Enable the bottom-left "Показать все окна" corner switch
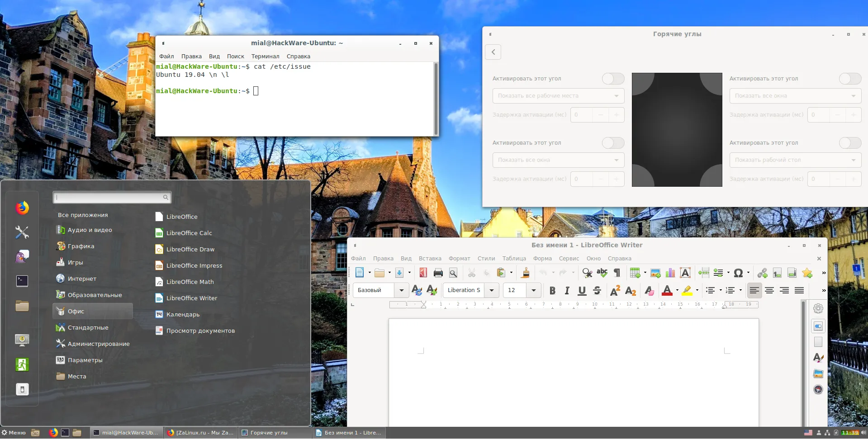The width and height of the screenshot is (868, 439). coord(613,143)
